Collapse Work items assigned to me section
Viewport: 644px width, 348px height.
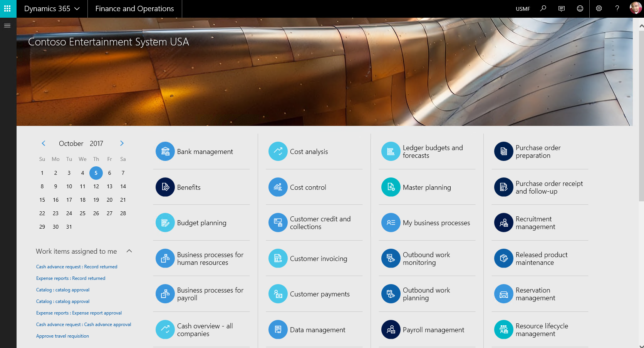click(129, 251)
